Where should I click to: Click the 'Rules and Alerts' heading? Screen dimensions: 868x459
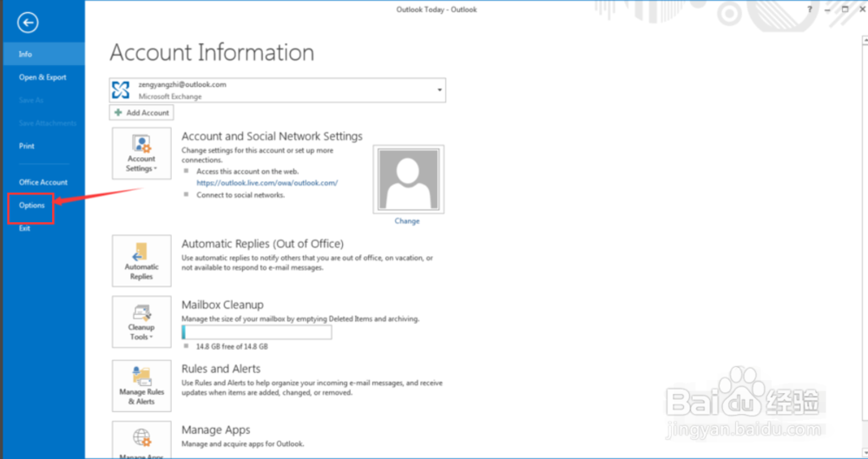(x=220, y=369)
